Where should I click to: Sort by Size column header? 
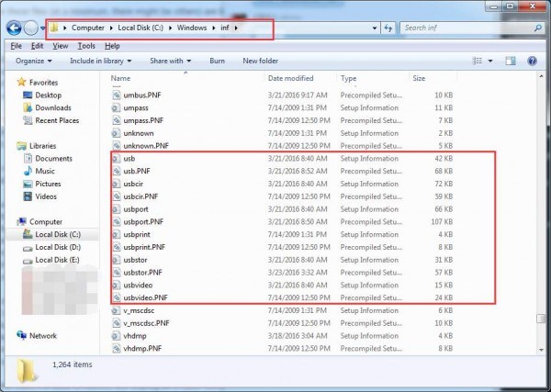tap(419, 78)
